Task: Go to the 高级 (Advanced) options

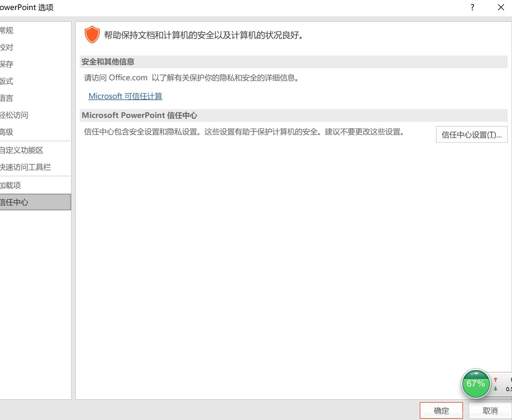Action: (x=35, y=132)
